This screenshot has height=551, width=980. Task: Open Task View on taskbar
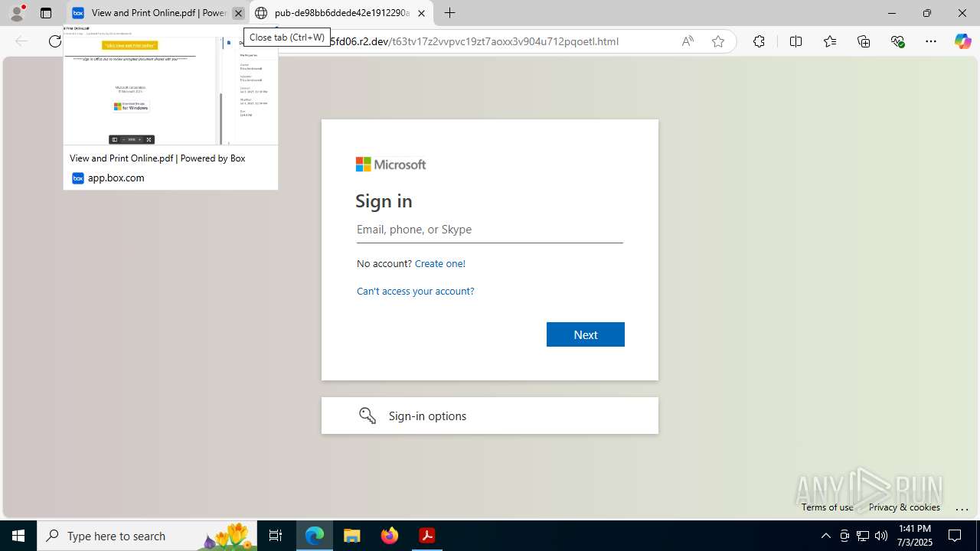(x=276, y=536)
